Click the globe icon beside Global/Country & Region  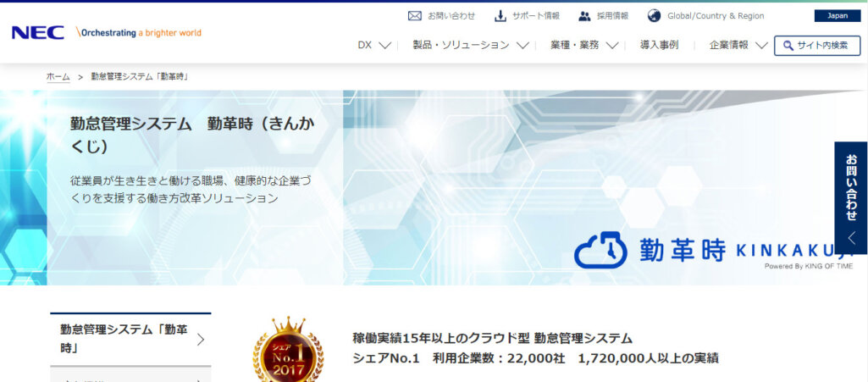(x=654, y=16)
